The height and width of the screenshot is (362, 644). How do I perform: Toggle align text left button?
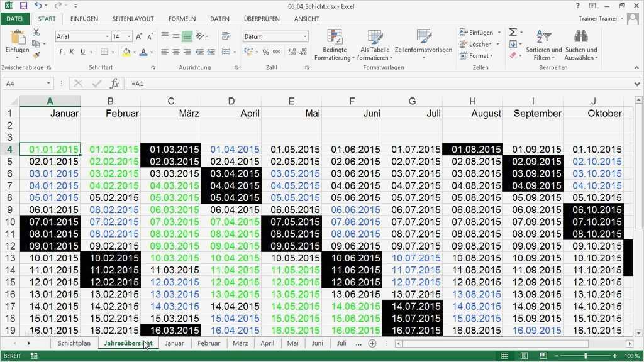[165, 52]
